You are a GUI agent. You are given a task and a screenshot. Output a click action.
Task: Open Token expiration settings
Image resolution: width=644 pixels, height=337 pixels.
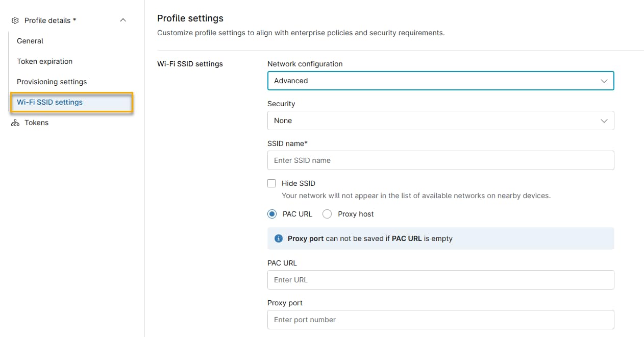(44, 61)
